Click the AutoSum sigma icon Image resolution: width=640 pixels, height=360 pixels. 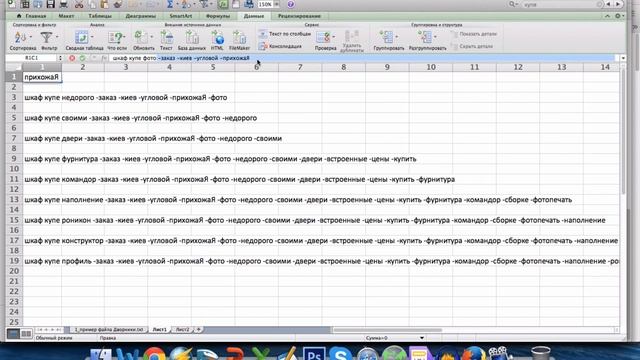point(170,4)
